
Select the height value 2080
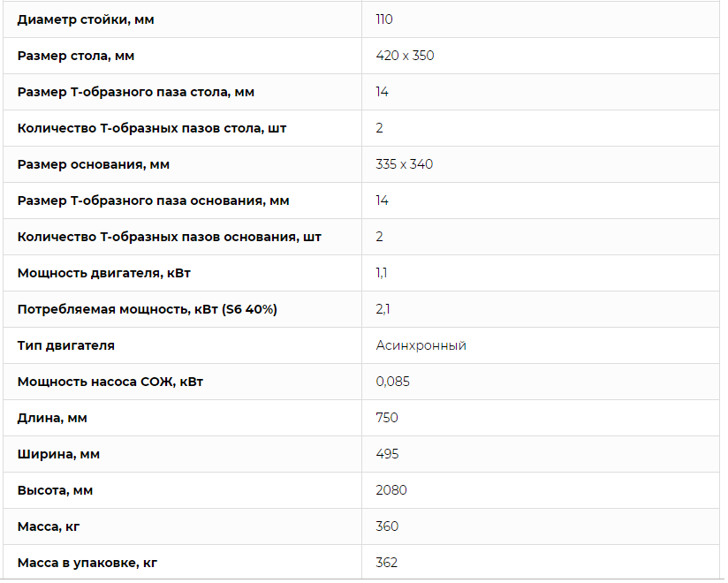tap(391, 490)
